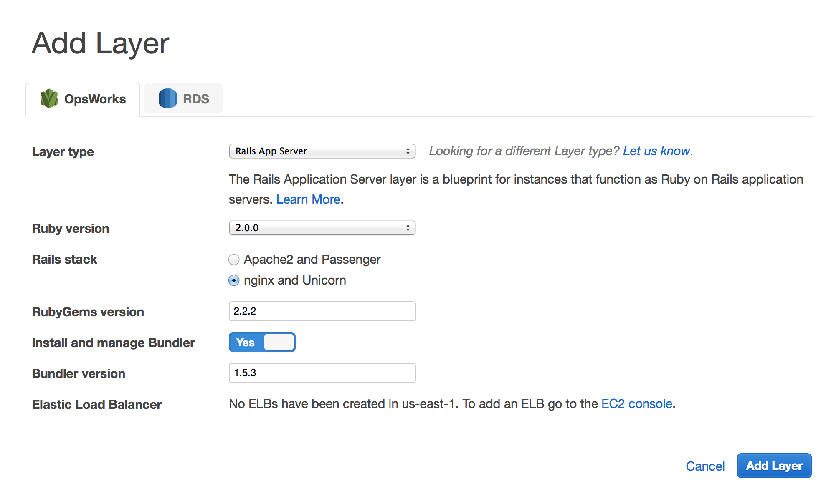Switch to the OpsWorks tab
831x504 pixels.
83,99
